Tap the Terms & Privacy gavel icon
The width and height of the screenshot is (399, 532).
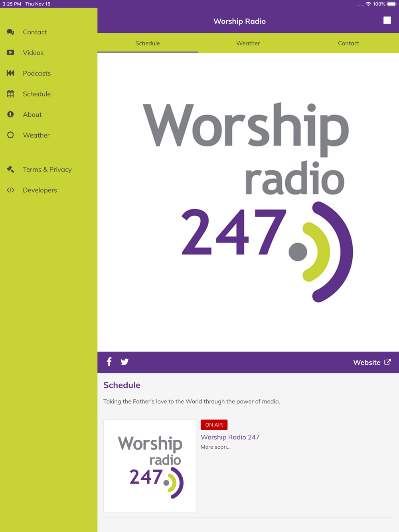point(10,169)
